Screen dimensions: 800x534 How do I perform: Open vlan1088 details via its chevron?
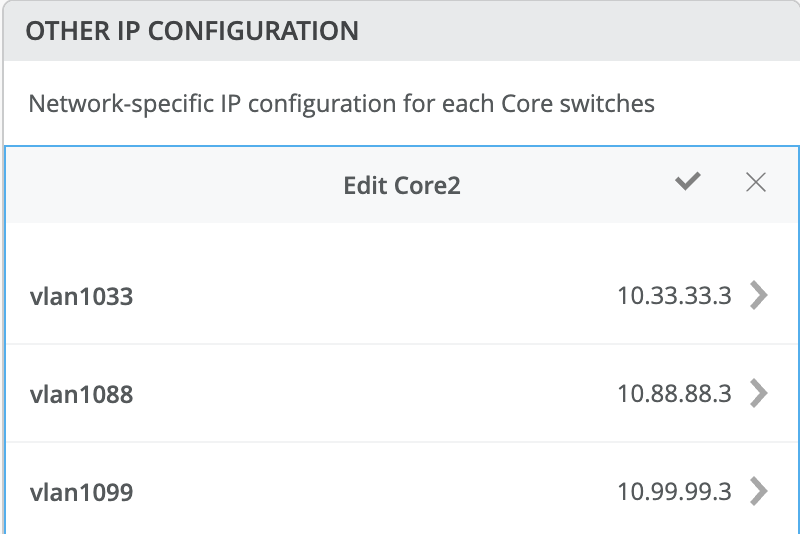pos(759,394)
